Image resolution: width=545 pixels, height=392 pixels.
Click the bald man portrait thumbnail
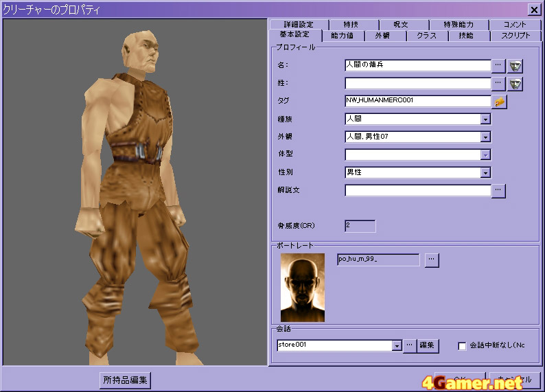[x=303, y=288]
